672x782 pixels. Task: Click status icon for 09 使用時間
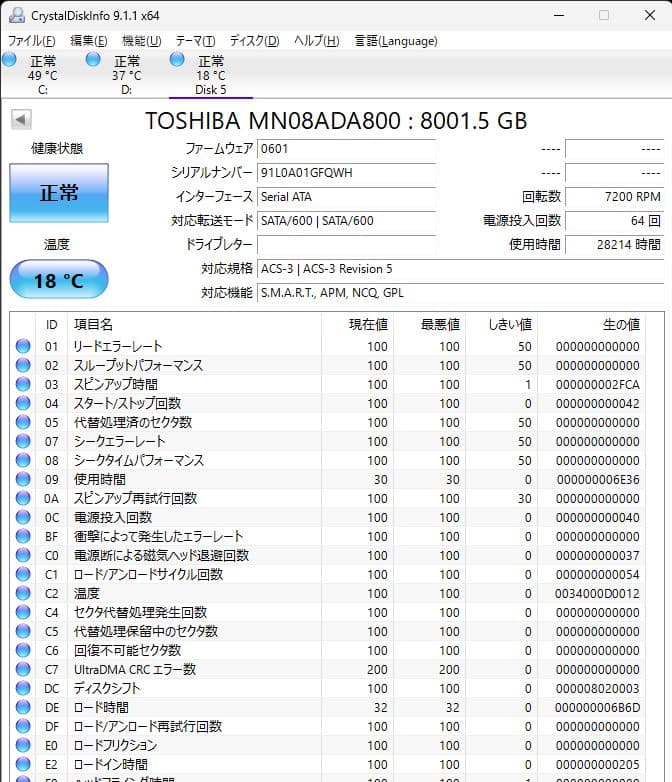click(x=23, y=479)
